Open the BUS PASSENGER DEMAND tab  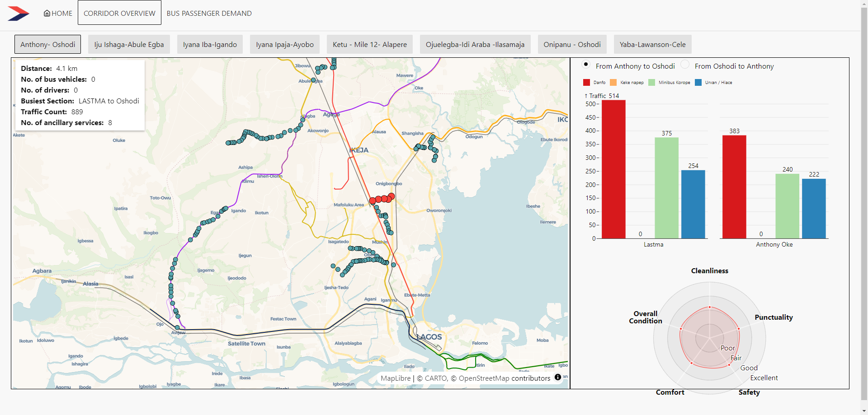pyautogui.click(x=209, y=13)
